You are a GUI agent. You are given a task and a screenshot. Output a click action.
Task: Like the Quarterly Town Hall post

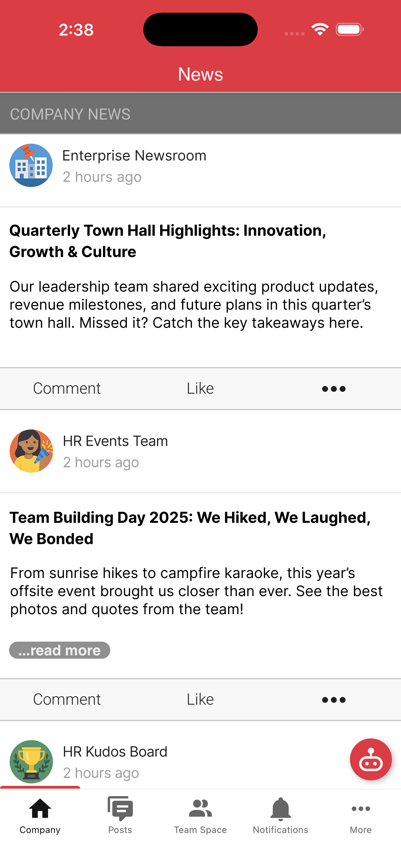[x=200, y=388]
